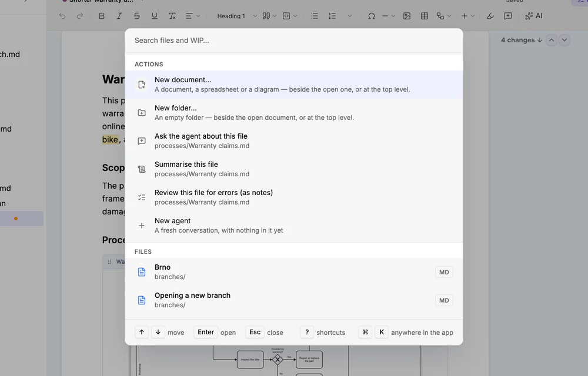The height and width of the screenshot is (376, 588).
Task: Focus the Search files and WIP field
Action: [293, 41]
